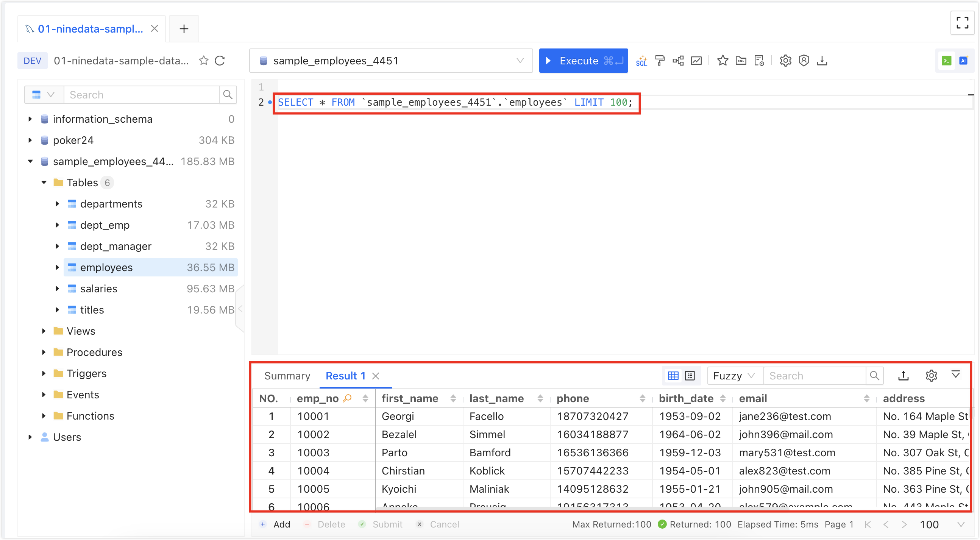Open the result panel settings gear
Image resolution: width=980 pixels, height=540 pixels.
point(931,376)
